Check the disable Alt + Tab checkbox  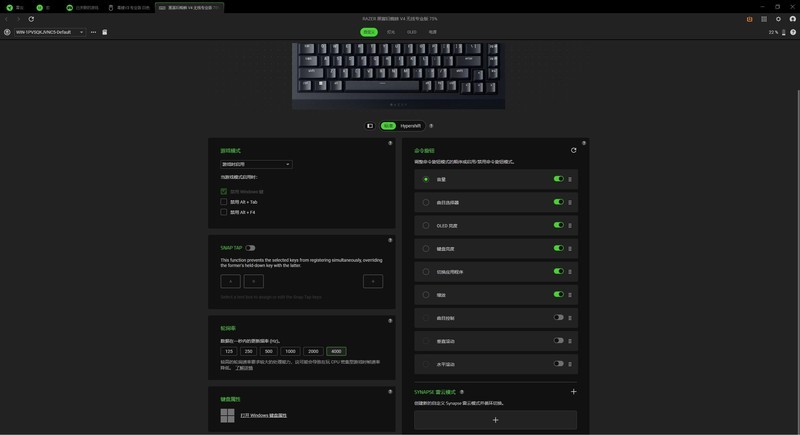point(223,202)
